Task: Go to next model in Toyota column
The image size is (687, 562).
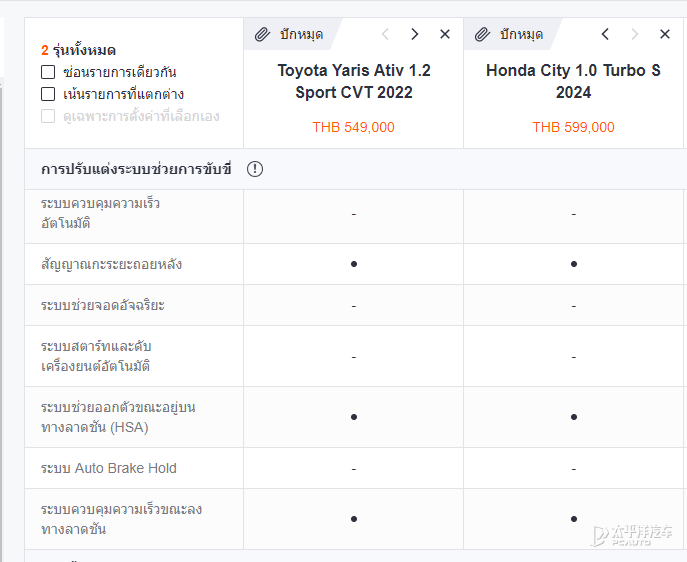Action: coord(414,34)
